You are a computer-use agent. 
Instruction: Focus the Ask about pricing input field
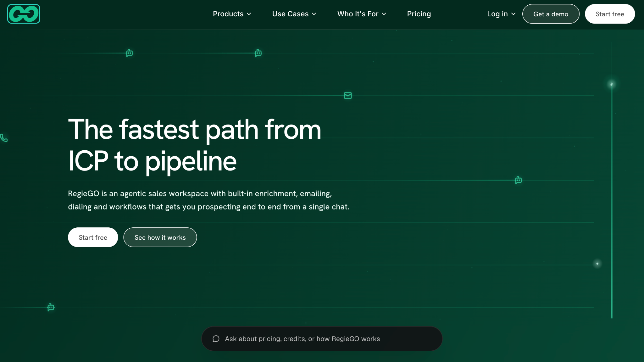[x=322, y=339]
